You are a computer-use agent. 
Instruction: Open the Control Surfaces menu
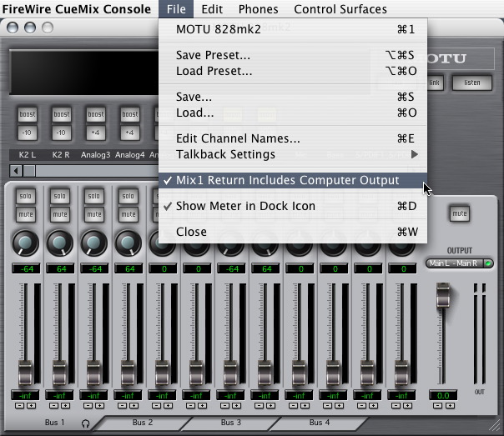tap(340, 9)
